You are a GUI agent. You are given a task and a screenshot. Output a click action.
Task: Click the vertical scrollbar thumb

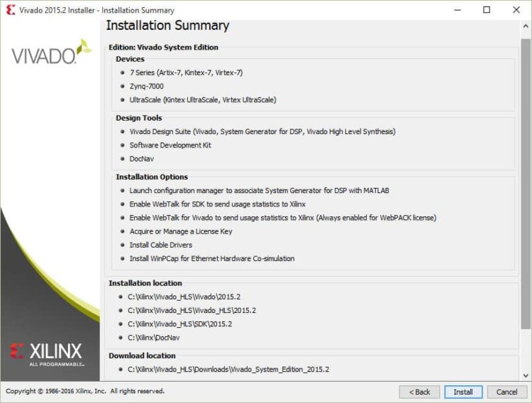pyautogui.click(x=526, y=177)
